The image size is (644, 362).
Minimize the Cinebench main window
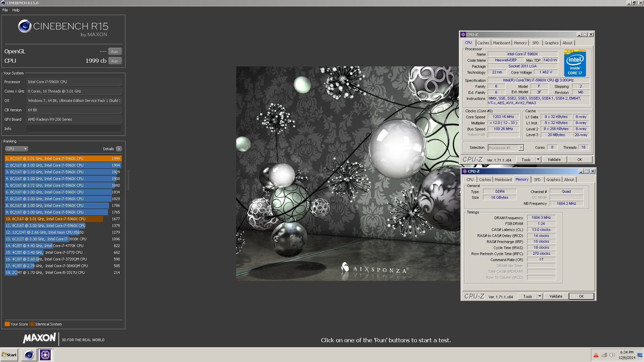pyautogui.click(x=629, y=3)
